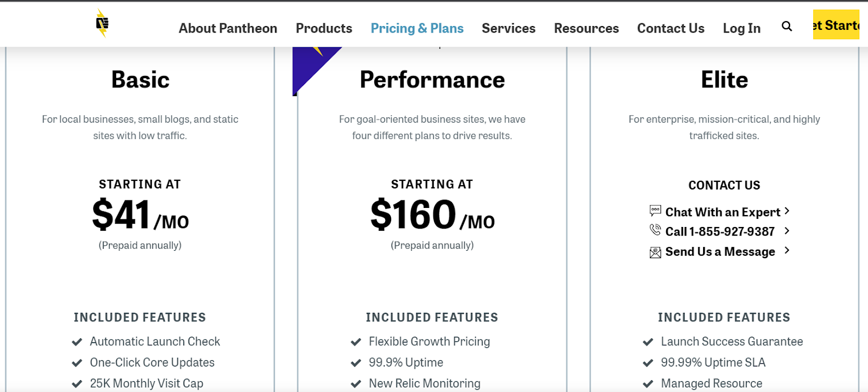Open the site search magnifier icon
This screenshot has width=868, height=392.
pos(787,26)
